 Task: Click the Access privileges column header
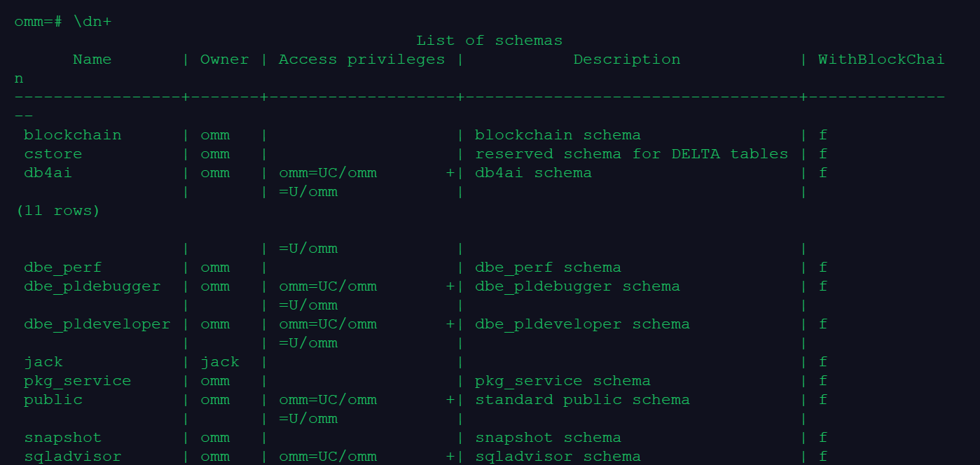tap(361, 60)
